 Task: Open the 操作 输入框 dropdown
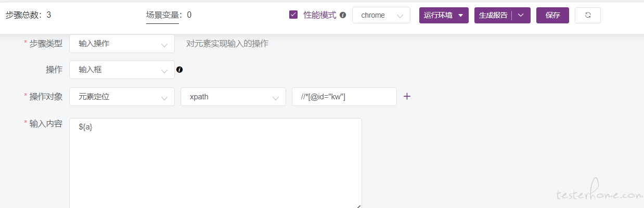(122, 70)
